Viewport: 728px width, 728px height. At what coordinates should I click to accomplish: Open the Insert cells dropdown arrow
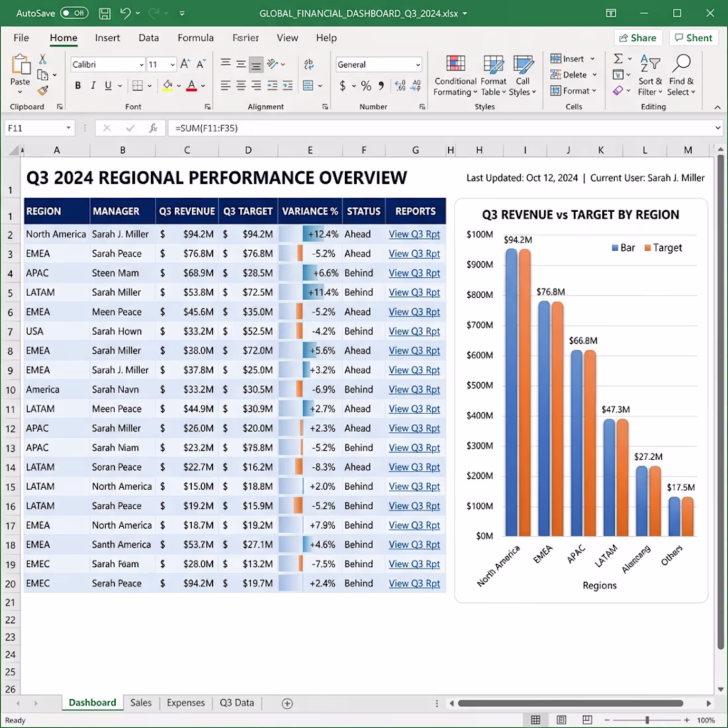point(592,59)
